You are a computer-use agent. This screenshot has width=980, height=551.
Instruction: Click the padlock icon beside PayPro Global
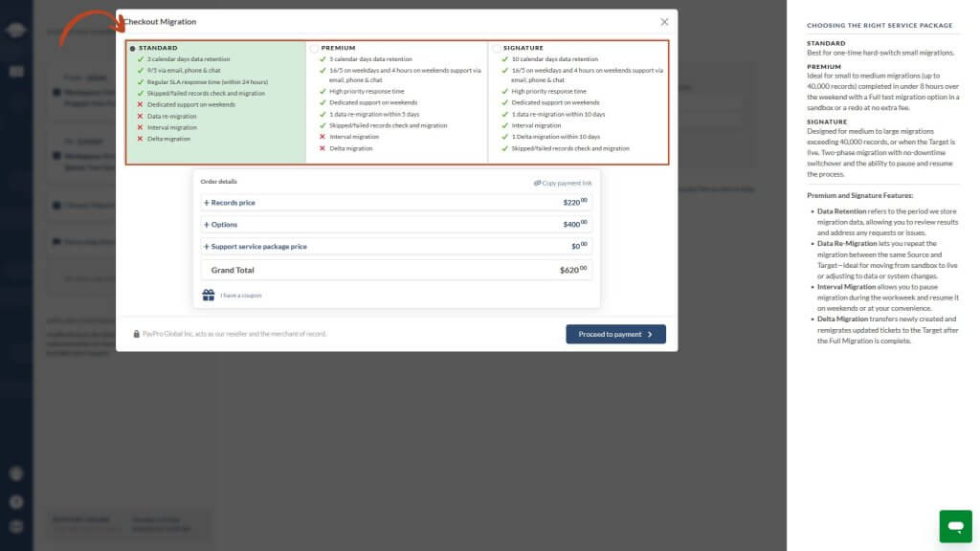point(137,334)
